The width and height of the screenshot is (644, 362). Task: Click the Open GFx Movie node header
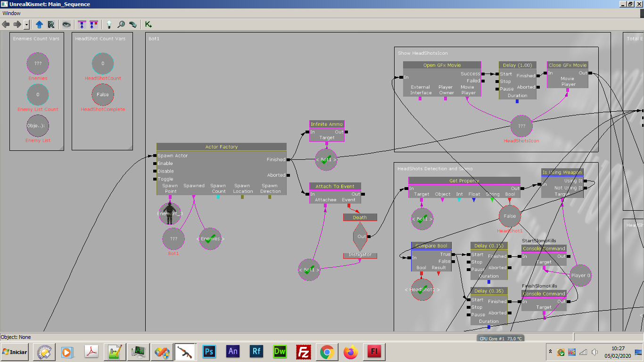tap(442, 65)
